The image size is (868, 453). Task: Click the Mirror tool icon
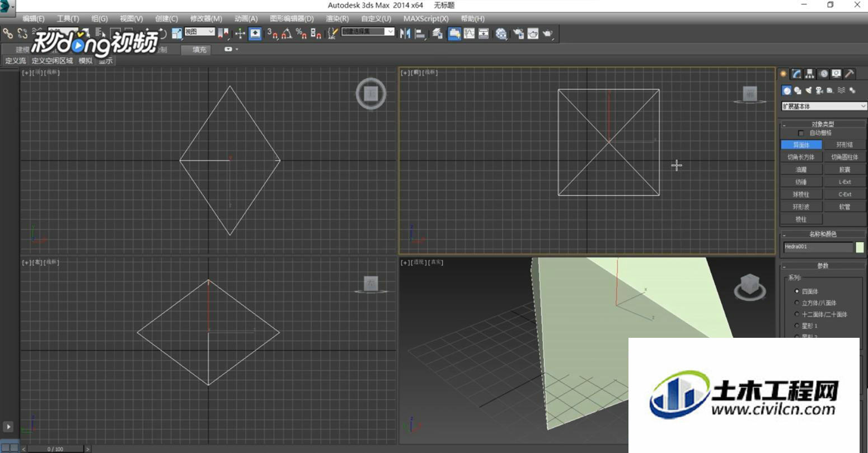point(405,34)
